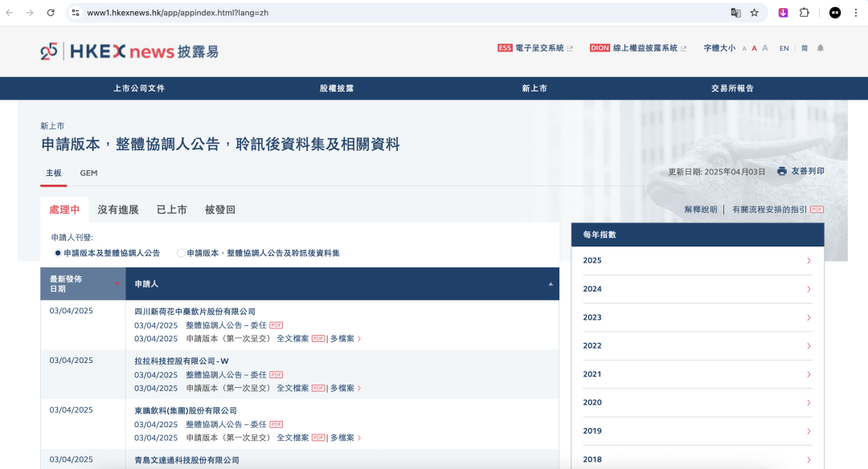Sort by 最新發佈日期 column arrow
Screen dimensions: 868x469
tap(117, 283)
